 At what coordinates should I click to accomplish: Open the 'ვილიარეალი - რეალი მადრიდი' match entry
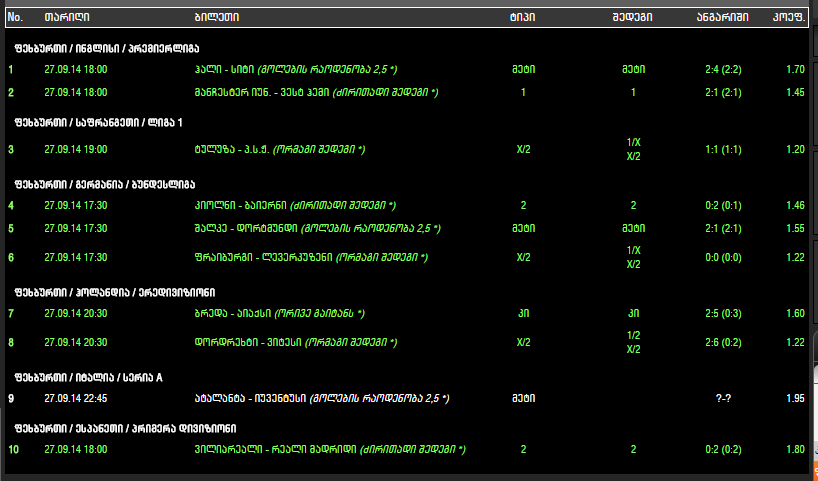coord(330,450)
